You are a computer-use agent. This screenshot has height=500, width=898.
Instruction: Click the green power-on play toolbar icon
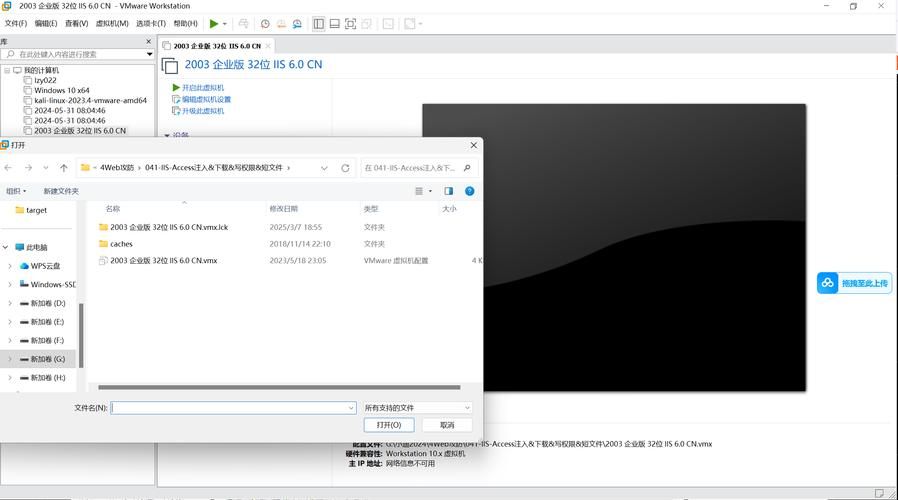tap(214, 23)
